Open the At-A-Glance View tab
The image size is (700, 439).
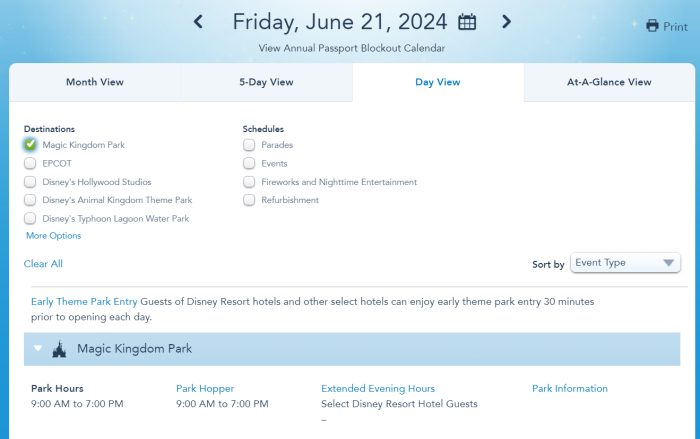pos(609,82)
